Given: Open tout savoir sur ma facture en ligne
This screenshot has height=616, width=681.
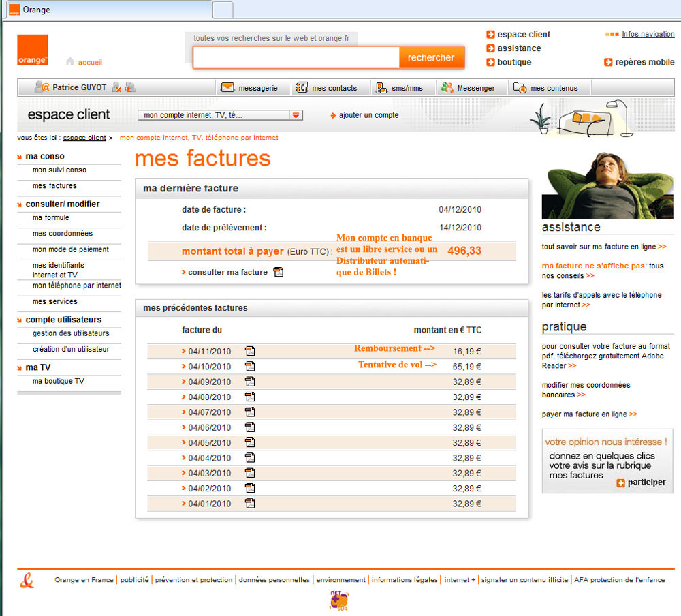Looking at the screenshot, I should coord(603,247).
